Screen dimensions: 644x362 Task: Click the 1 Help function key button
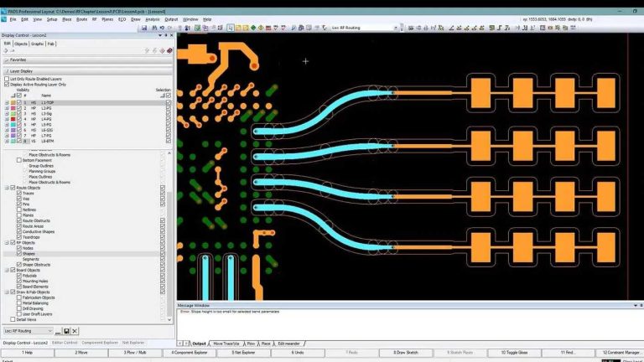(28, 352)
